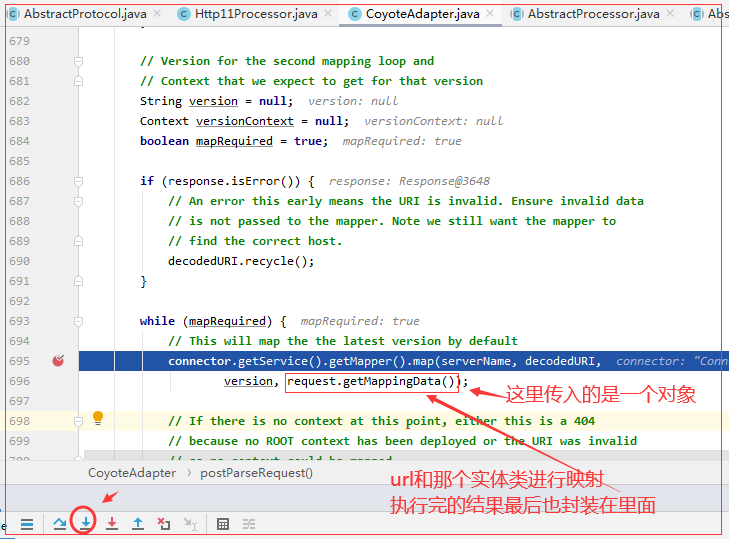Open Evaluate Expression calculator icon
The width and height of the screenshot is (729, 539).
[x=223, y=524]
